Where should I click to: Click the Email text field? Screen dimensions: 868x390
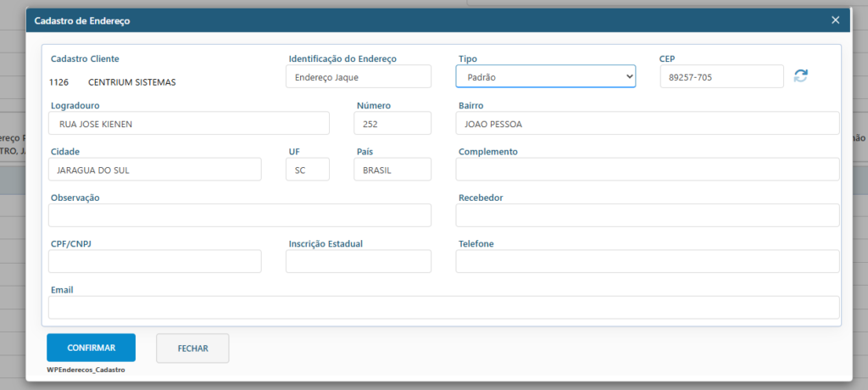pyautogui.click(x=443, y=307)
